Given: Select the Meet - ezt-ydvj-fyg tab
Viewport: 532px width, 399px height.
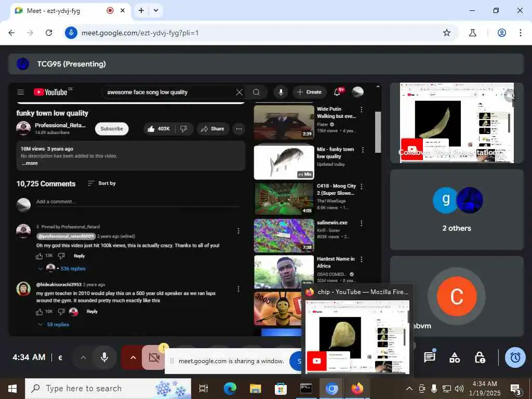Looking at the screenshot, I should click(70, 11).
